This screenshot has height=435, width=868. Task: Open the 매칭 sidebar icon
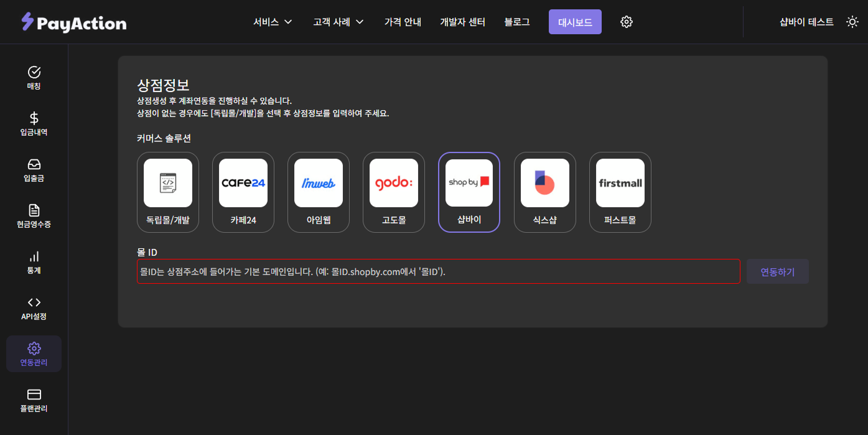(x=34, y=72)
